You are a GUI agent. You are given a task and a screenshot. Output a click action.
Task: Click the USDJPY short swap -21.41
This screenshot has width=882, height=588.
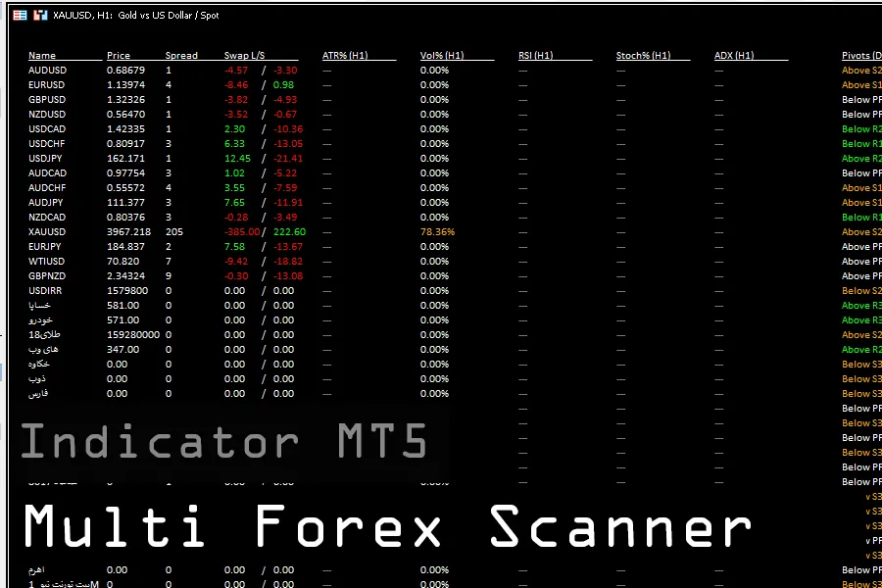coord(288,158)
